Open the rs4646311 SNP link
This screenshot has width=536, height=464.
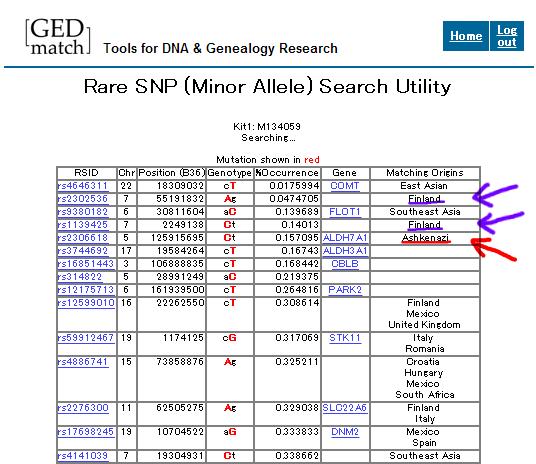pyautogui.click(x=83, y=186)
